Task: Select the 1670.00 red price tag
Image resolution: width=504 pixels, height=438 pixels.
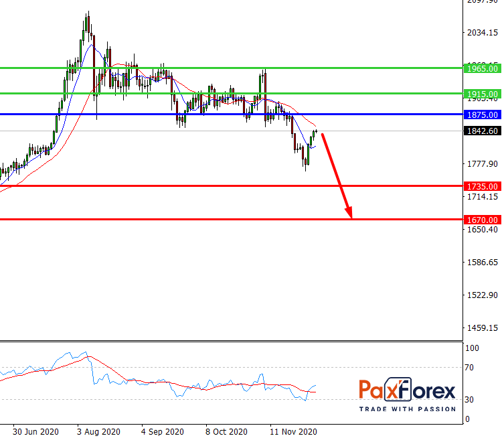Action: pyautogui.click(x=482, y=220)
